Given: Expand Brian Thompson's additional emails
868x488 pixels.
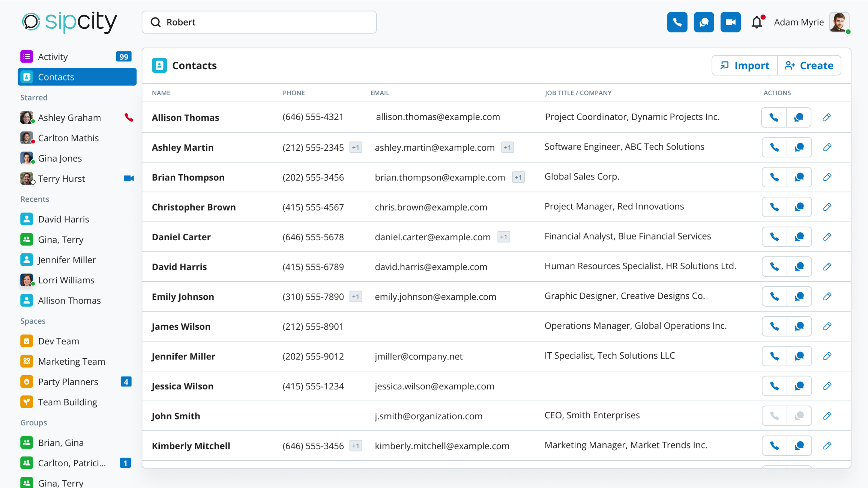Looking at the screenshot, I should [x=518, y=177].
